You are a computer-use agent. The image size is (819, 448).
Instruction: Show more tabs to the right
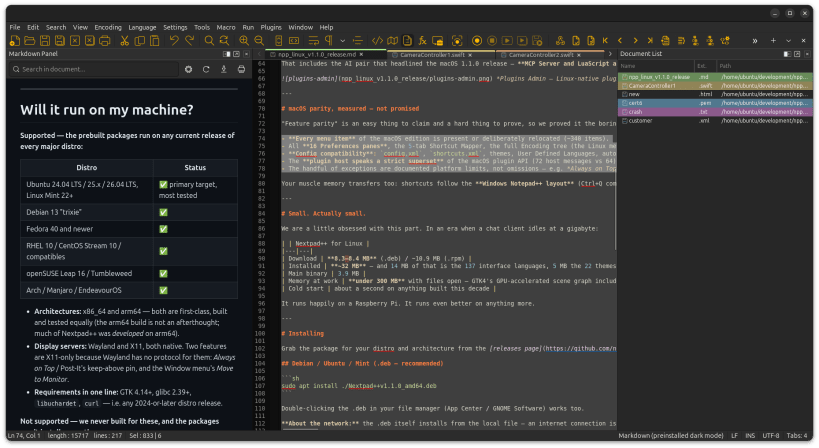click(x=610, y=54)
